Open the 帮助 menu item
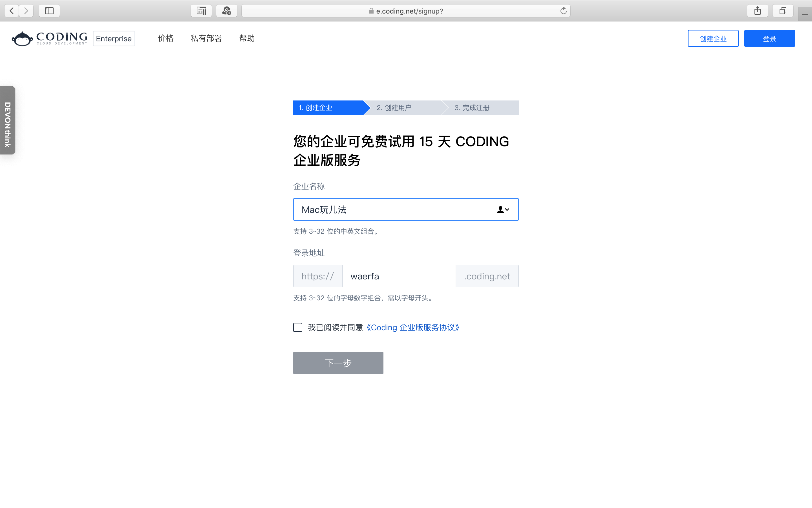812x508 pixels. [247, 38]
